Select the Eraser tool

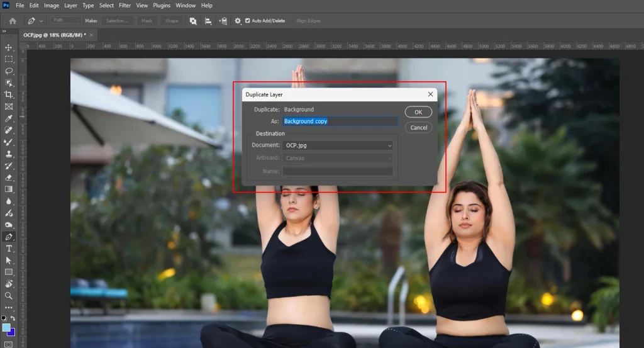point(9,177)
